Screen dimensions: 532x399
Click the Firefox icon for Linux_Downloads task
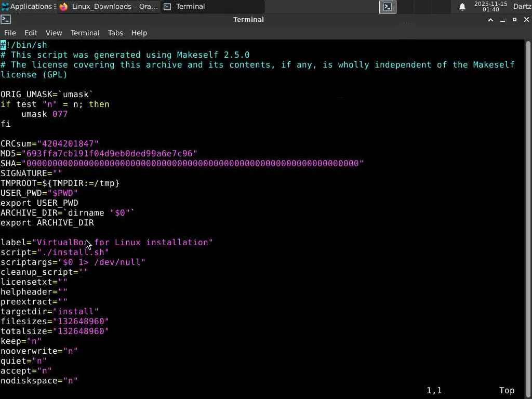pyautogui.click(x=64, y=7)
